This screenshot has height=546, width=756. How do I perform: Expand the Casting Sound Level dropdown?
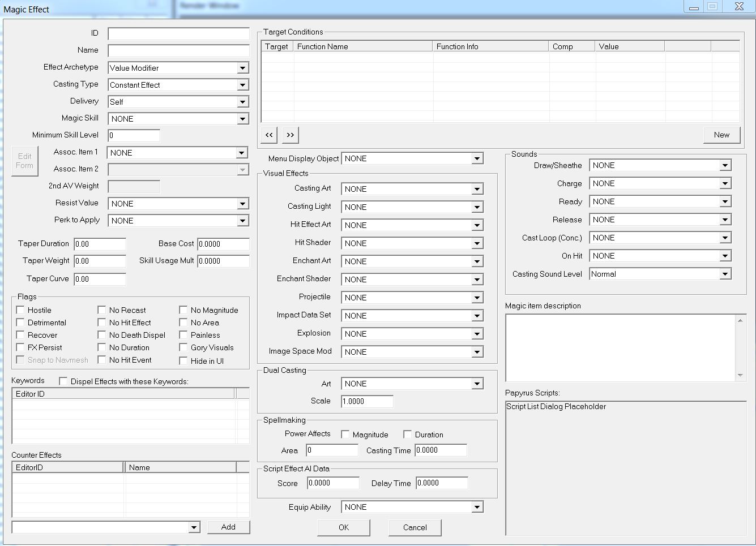coord(725,274)
